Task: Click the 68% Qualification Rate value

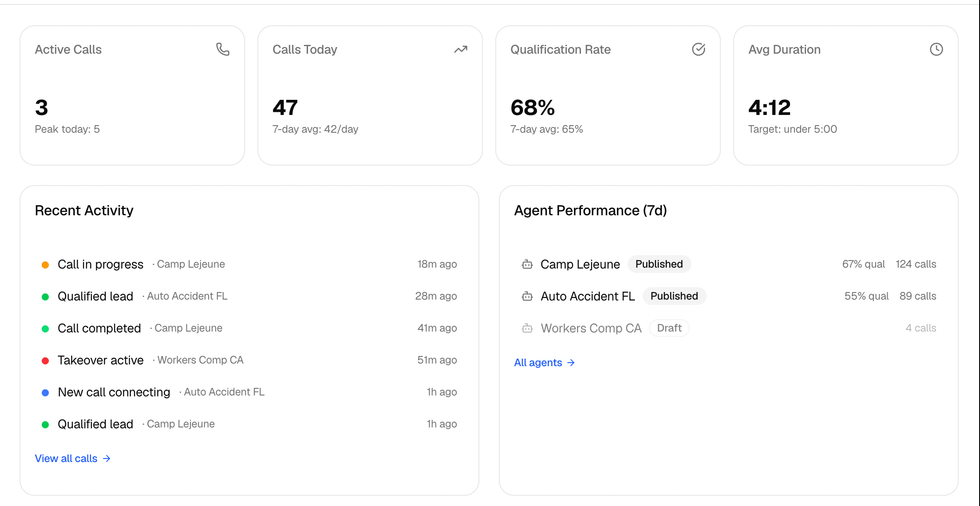Action: tap(533, 107)
